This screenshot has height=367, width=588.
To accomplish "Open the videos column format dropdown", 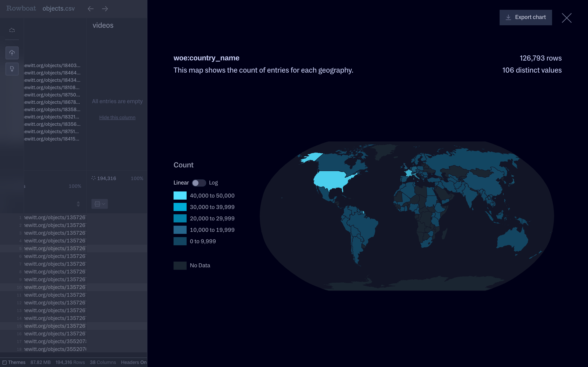I will 99,204.
